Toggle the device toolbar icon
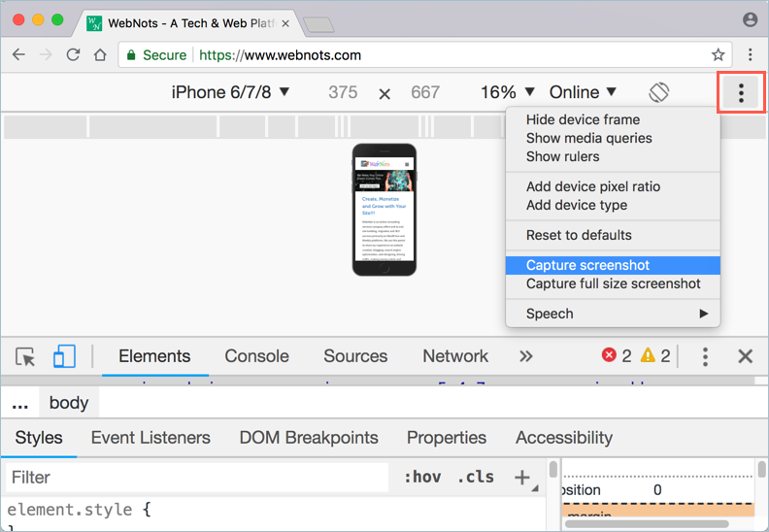The width and height of the screenshot is (769, 532). click(64, 356)
